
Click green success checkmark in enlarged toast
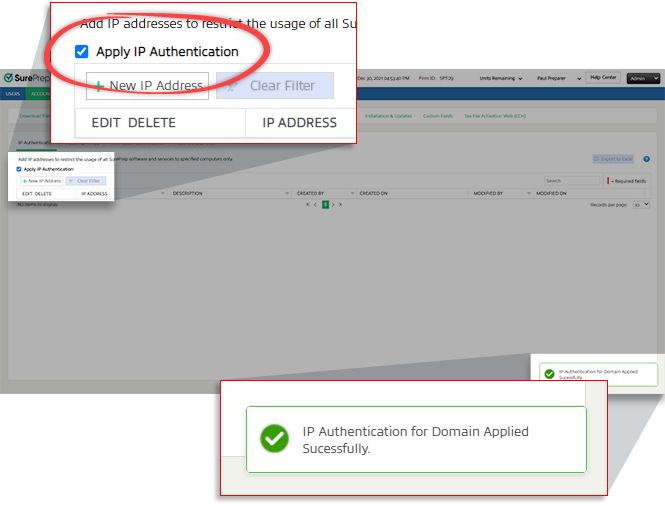274,439
